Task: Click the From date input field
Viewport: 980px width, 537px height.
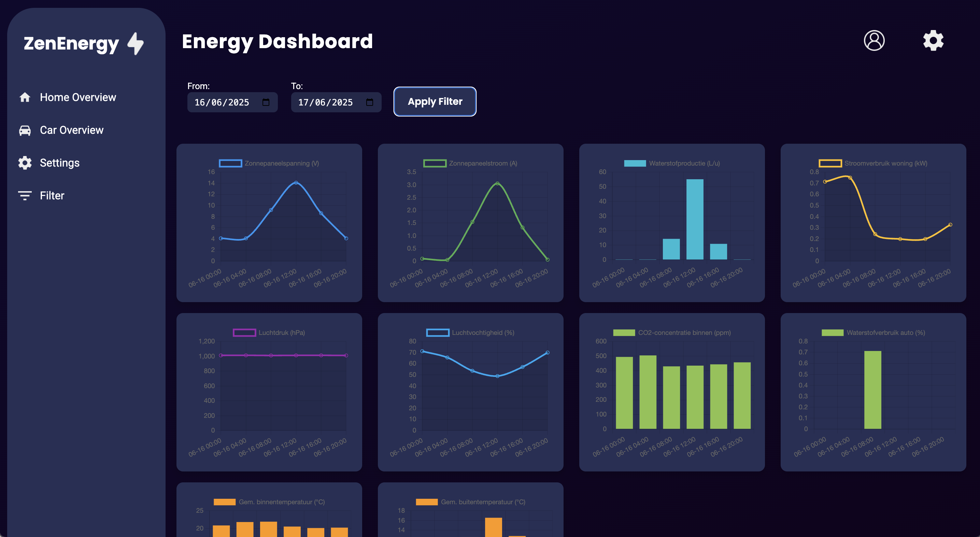Action: 222,102
